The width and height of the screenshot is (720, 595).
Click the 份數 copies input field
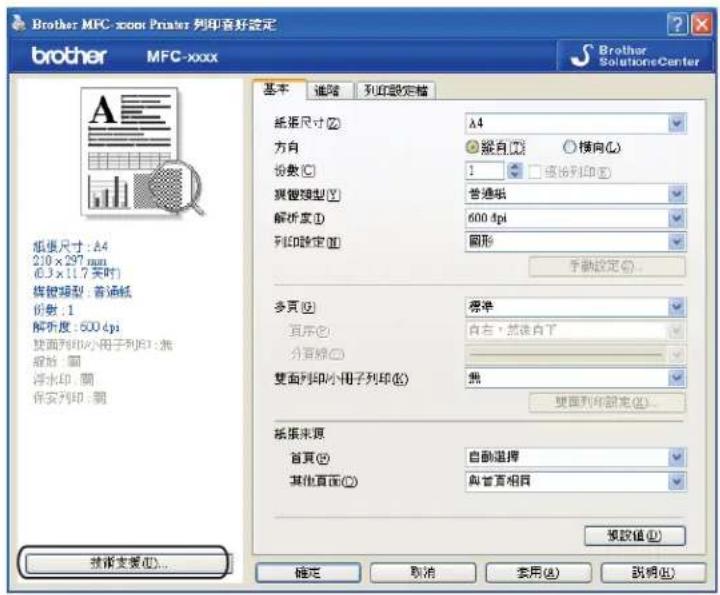(485, 171)
